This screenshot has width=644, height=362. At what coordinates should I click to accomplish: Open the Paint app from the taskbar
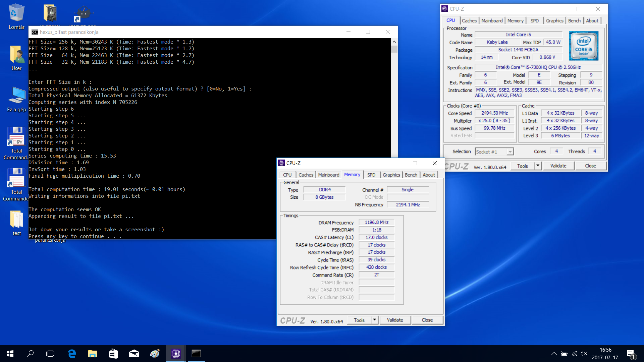(155, 354)
